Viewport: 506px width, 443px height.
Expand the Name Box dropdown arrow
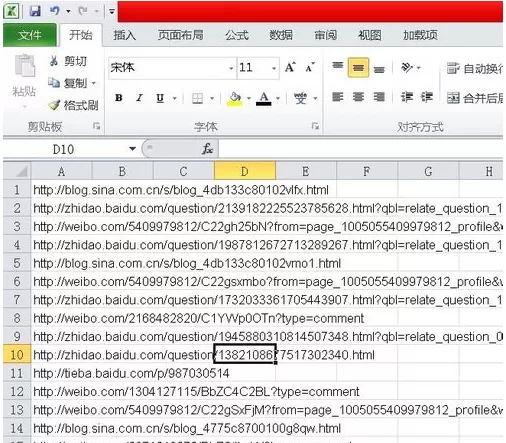click(132, 149)
